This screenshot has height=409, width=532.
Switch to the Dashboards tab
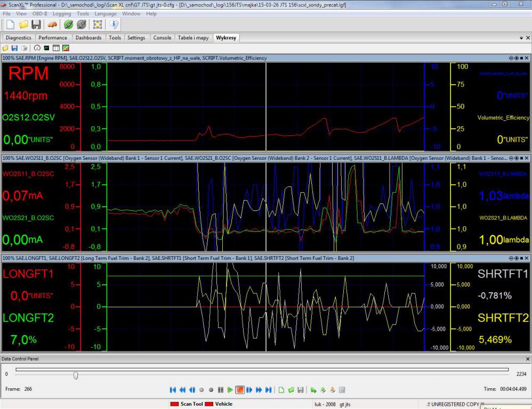click(x=88, y=38)
